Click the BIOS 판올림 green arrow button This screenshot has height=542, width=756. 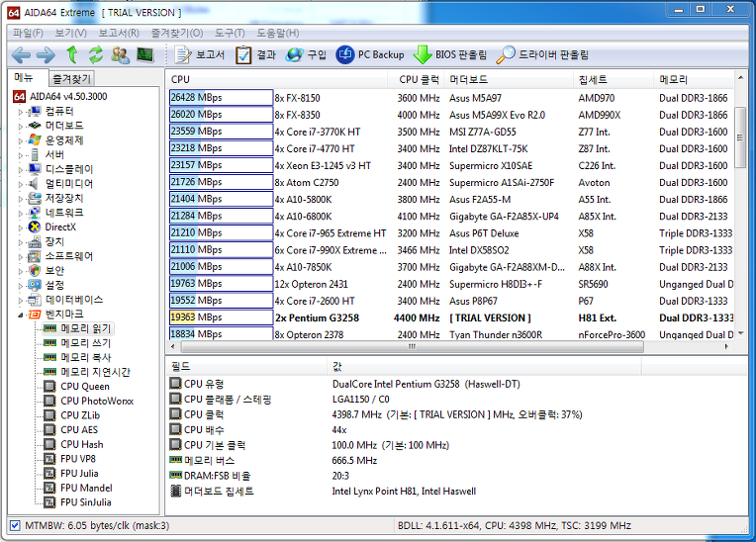(x=450, y=55)
